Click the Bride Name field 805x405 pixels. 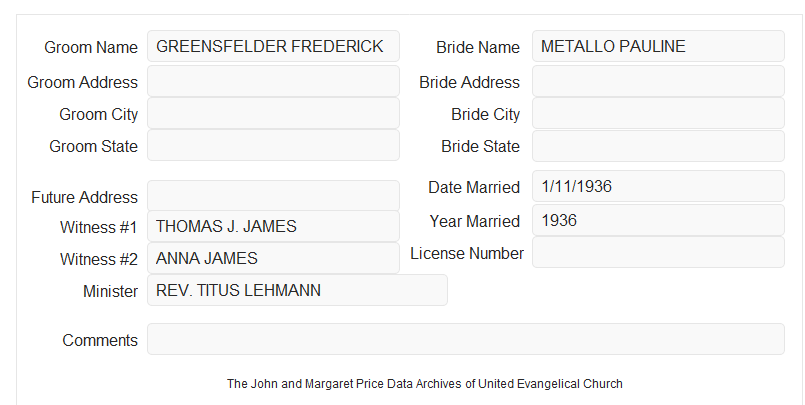[x=658, y=46]
